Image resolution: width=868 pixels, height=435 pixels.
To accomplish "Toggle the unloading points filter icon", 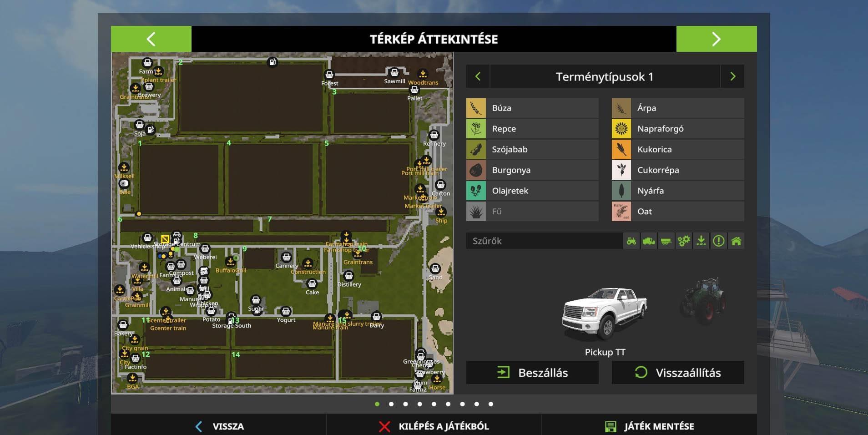I will 701,241.
